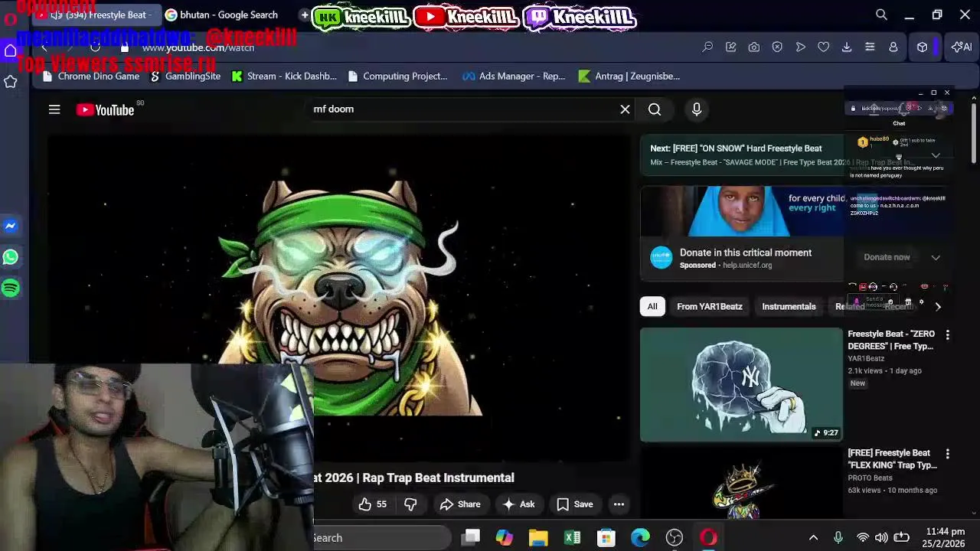Open WhatsApp in browser sidebar
The width and height of the screenshot is (980, 551).
tap(11, 257)
